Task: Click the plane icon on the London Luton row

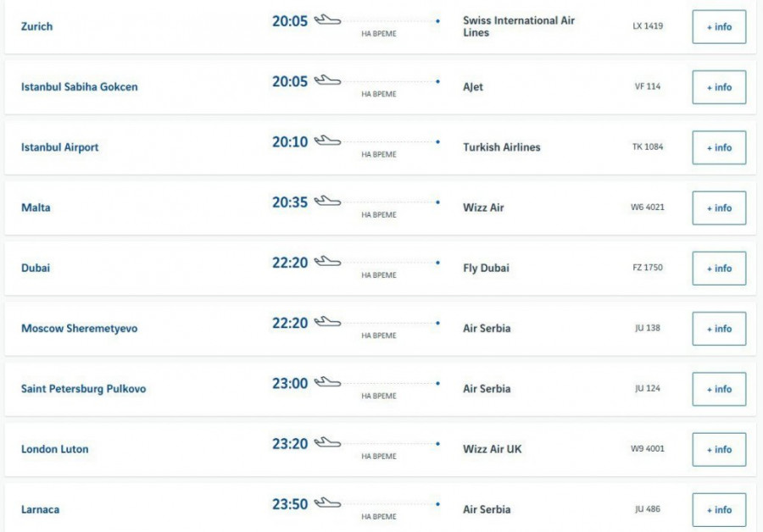Action: pyautogui.click(x=327, y=442)
